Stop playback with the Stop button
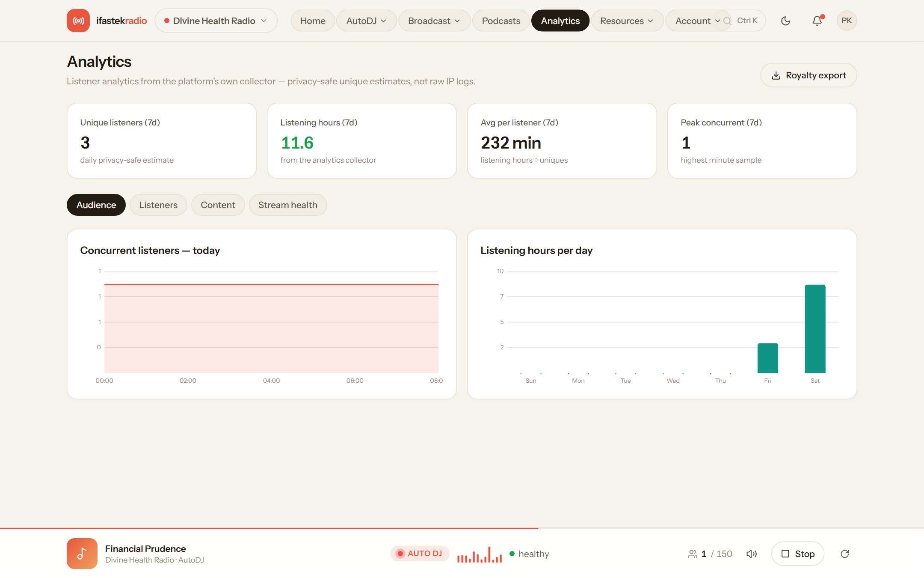Image resolution: width=924 pixels, height=578 pixels. click(798, 554)
